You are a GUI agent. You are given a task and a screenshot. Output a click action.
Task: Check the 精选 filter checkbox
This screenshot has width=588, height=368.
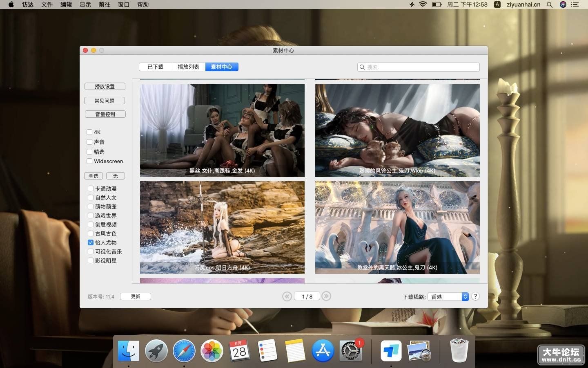[89, 152]
